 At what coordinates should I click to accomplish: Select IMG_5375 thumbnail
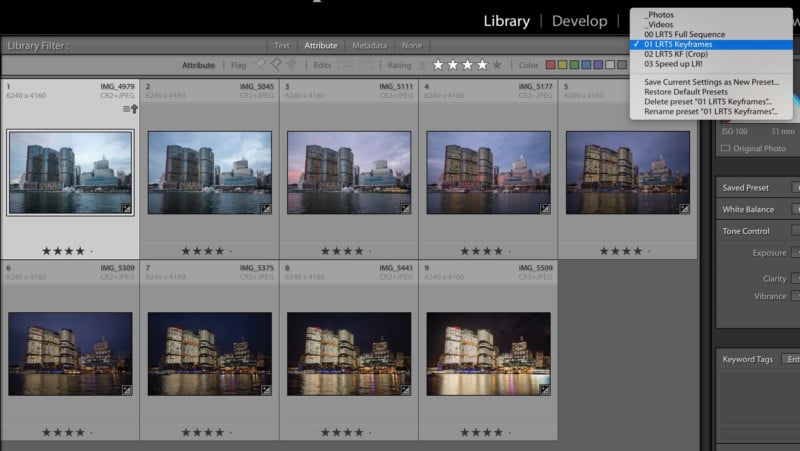tap(210, 354)
